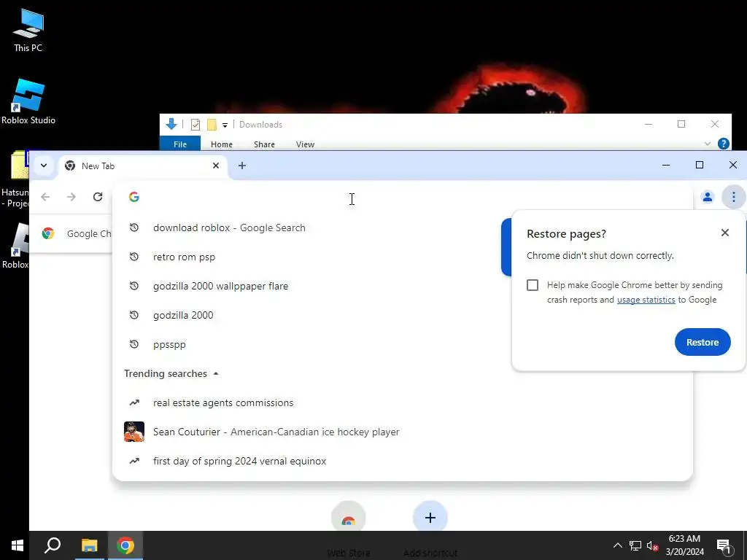Select Sean Couturier trending suggestion
This screenshot has height=560, width=747.
[x=403, y=432]
